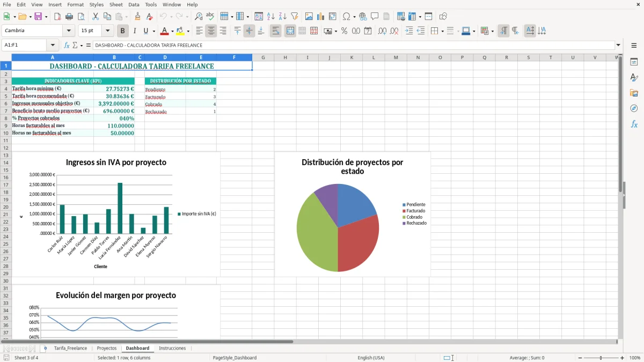Toggle Center Horizontally alignment
This screenshot has height=362, width=644.
(211, 31)
